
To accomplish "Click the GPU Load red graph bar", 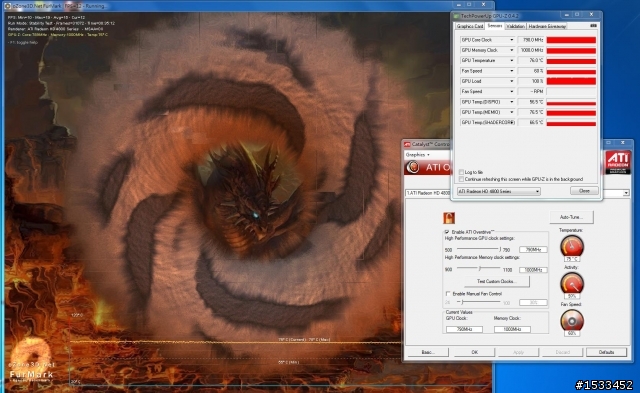I will click(571, 81).
